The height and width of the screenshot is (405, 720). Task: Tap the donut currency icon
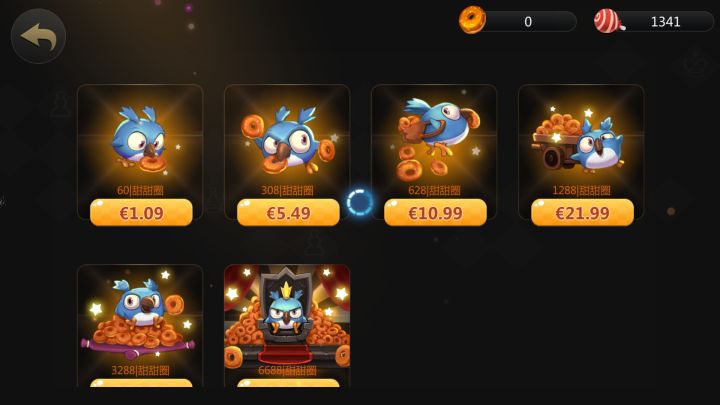(472, 20)
